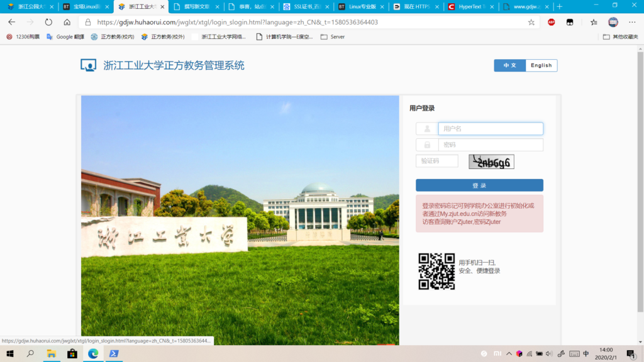Click the campus photo banner

240,220
